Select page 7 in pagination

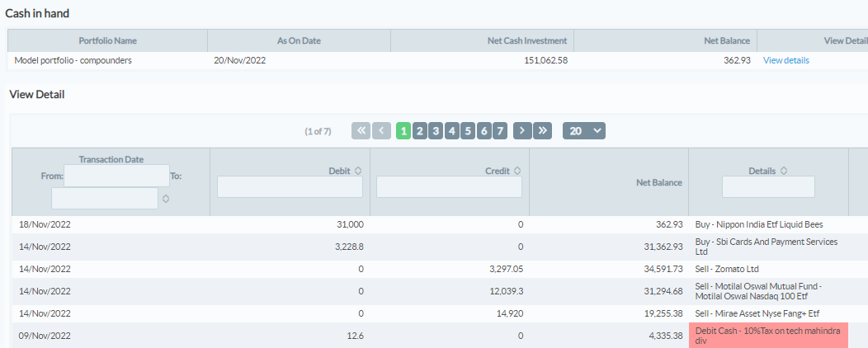point(500,131)
